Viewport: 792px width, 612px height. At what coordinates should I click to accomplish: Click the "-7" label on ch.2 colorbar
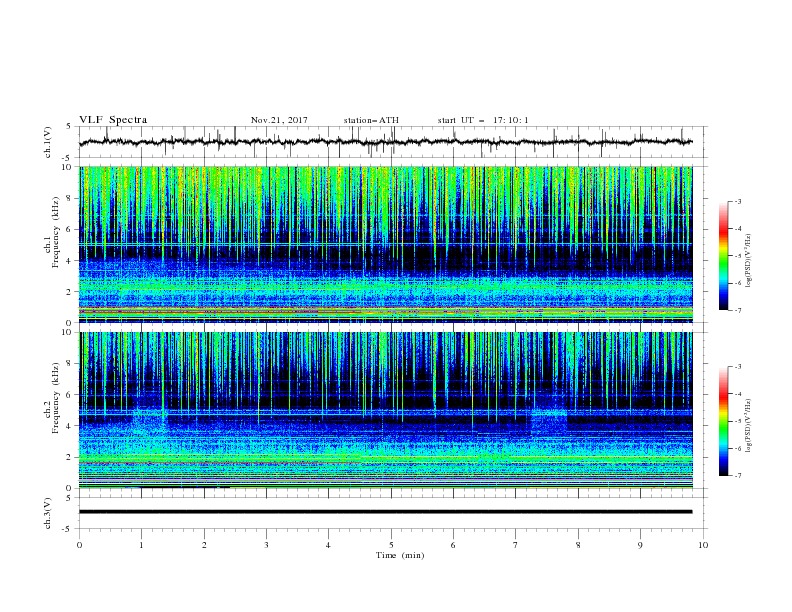[x=738, y=475]
